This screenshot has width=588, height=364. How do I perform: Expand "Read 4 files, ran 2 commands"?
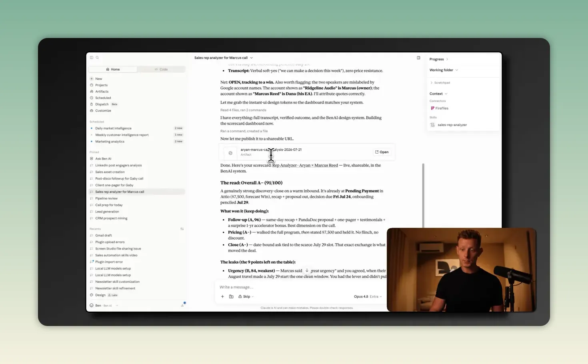coord(243,110)
